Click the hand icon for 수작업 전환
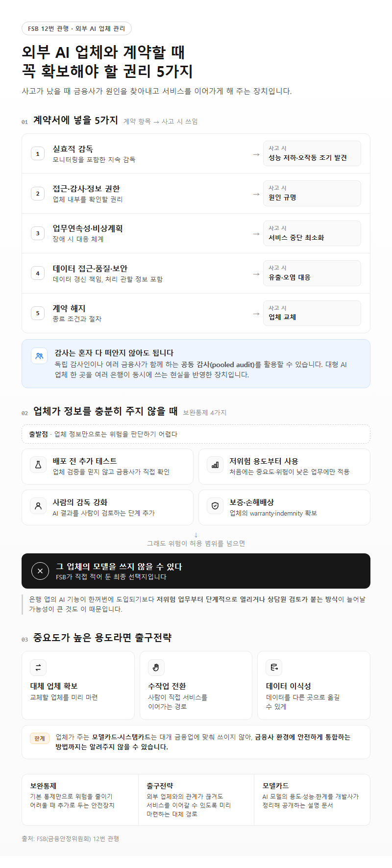 pos(156,668)
